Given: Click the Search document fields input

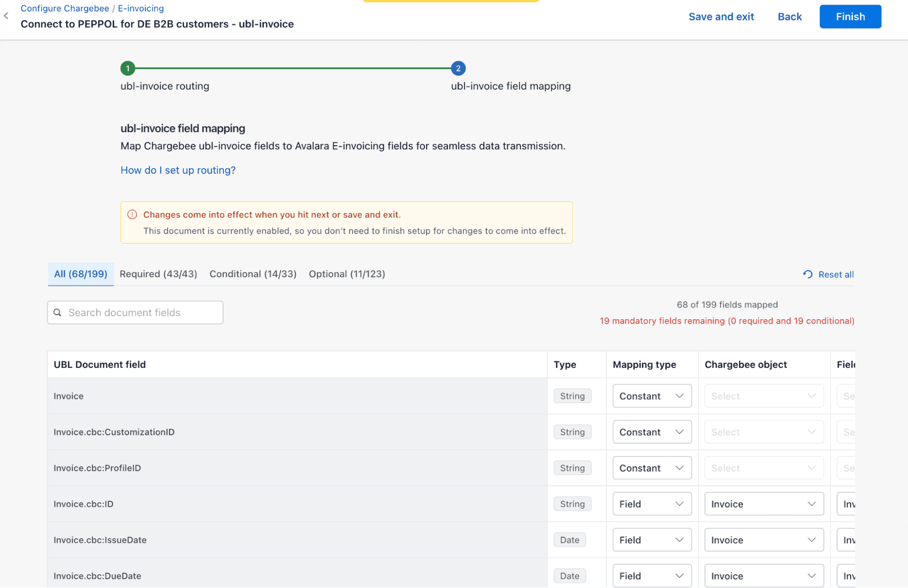Looking at the screenshot, I should (x=141, y=312).
